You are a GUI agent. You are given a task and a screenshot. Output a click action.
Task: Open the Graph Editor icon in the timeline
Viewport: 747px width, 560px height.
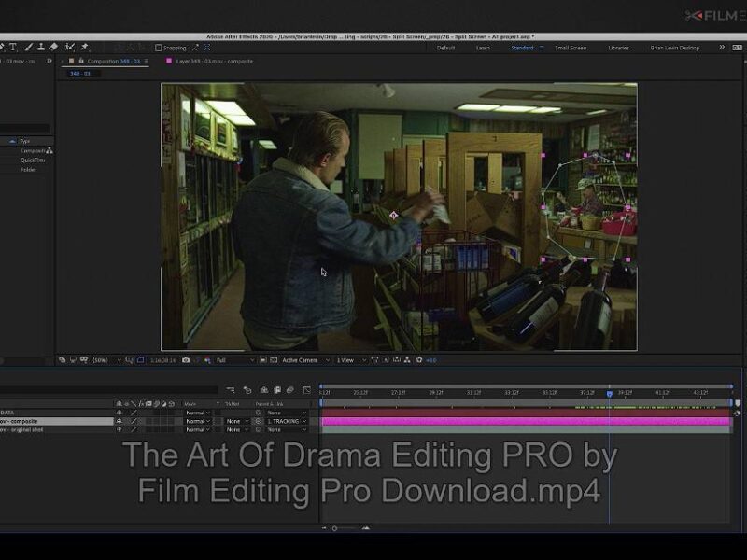[305, 389]
